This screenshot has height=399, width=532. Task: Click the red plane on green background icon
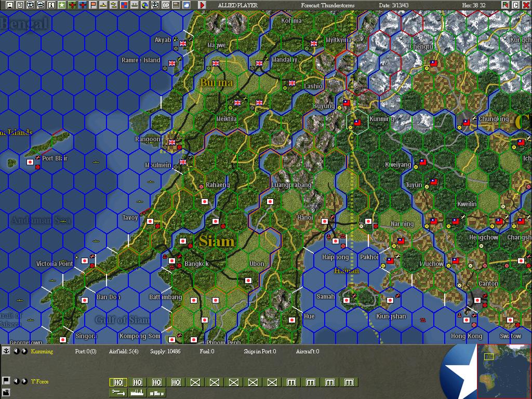72,5
